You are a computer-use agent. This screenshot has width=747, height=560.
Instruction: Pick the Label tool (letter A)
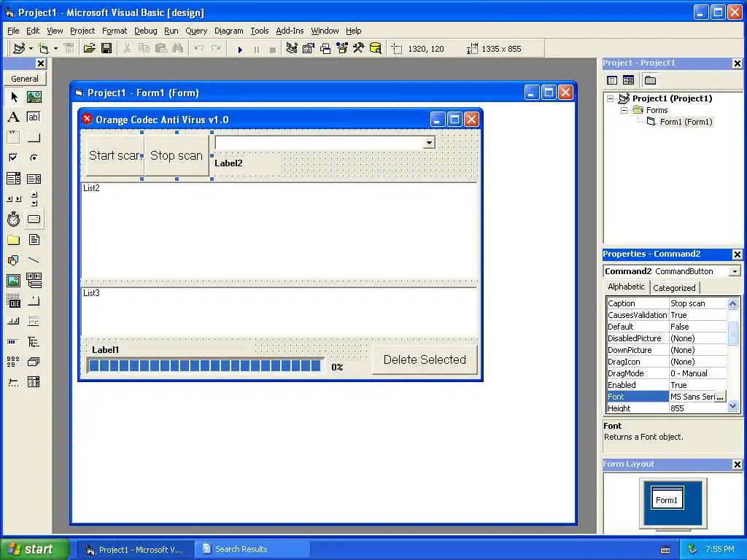pos(14,117)
